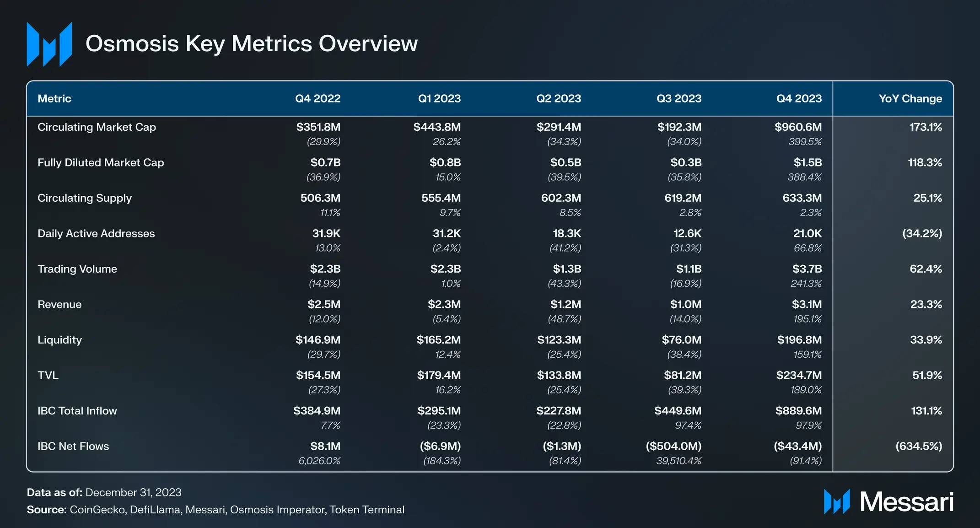Select the 'Circulating Supply' row label
Screen dimensions: 980x528
pyautogui.click(x=85, y=198)
